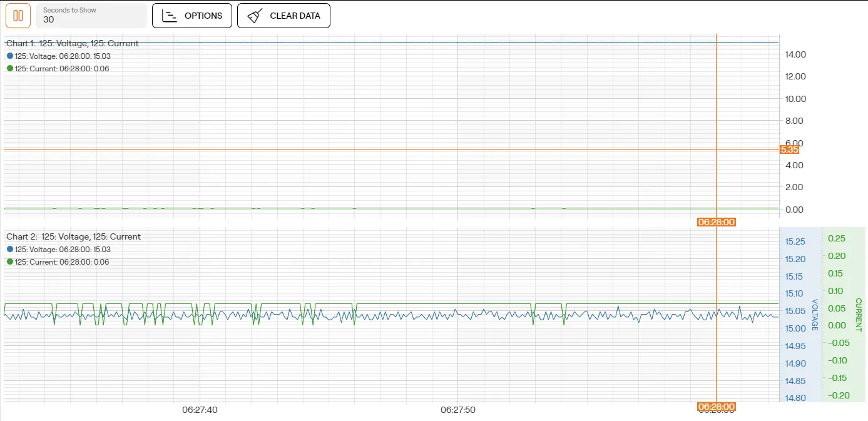Click the broom icon on Clear Data

(255, 16)
